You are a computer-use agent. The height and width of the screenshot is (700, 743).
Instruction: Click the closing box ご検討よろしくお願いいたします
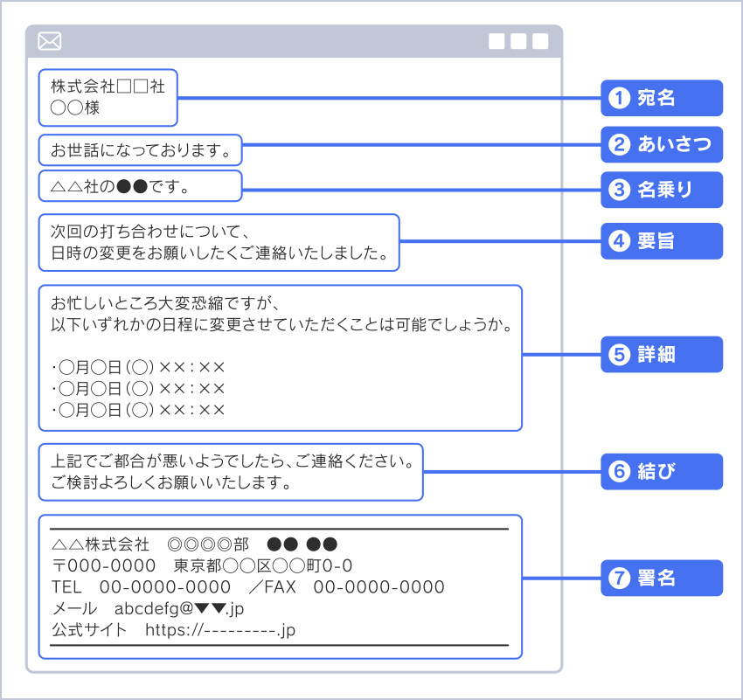(x=231, y=471)
